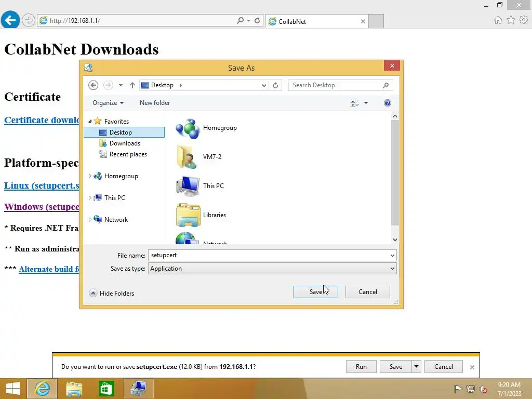Image resolution: width=532 pixels, height=399 pixels.
Task: Open a new browser tab
Action: click(x=376, y=21)
